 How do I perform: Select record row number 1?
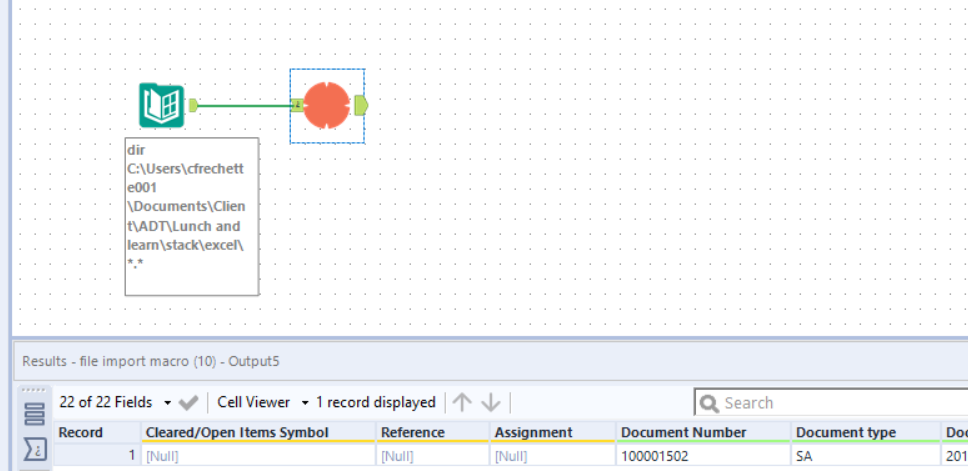click(97, 456)
